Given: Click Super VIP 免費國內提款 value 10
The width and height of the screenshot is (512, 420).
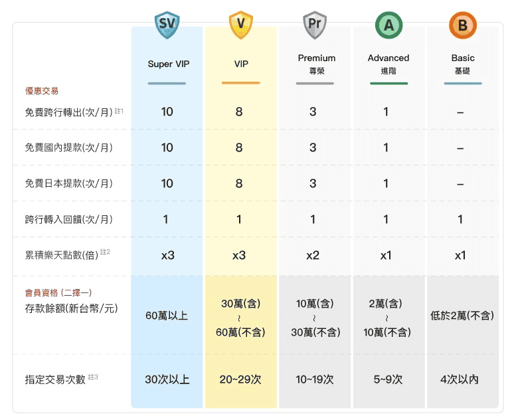Looking at the screenshot, I should pos(167,148).
